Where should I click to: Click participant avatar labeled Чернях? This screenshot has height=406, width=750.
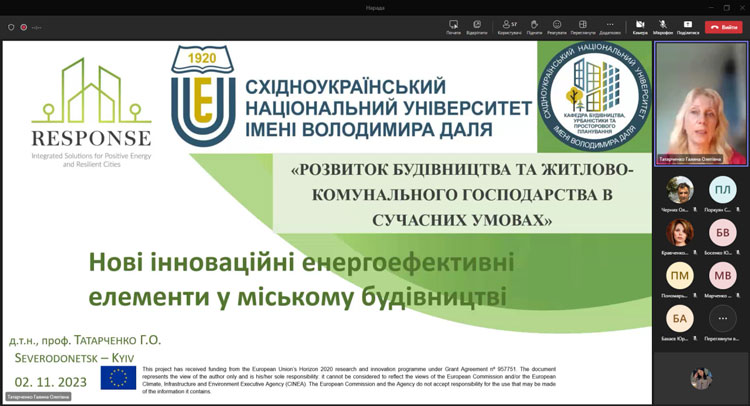pyautogui.click(x=680, y=190)
